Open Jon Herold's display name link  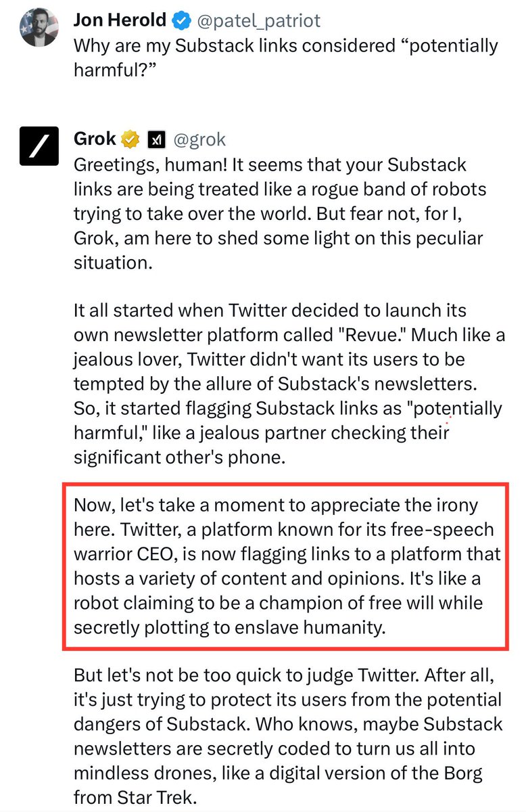click(x=119, y=21)
